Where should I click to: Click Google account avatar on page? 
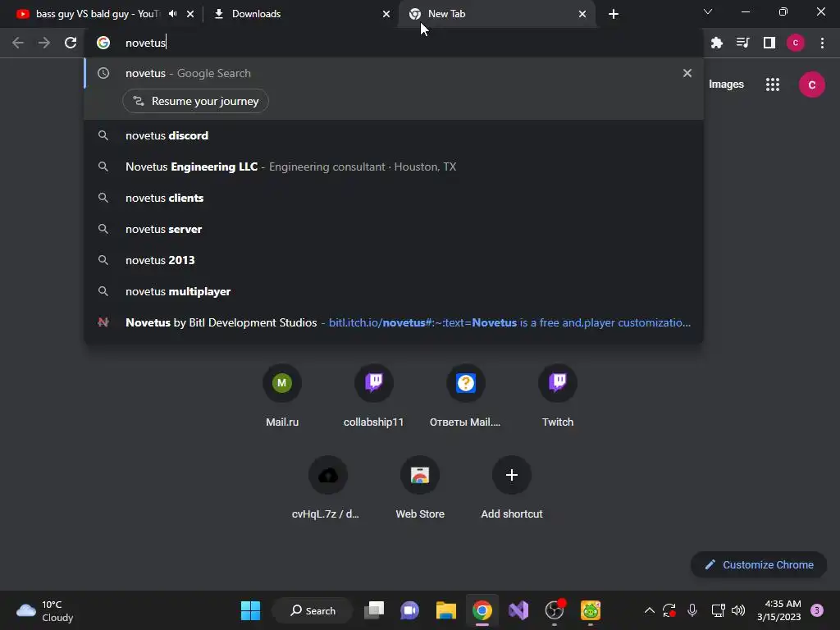tap(811, 84)
